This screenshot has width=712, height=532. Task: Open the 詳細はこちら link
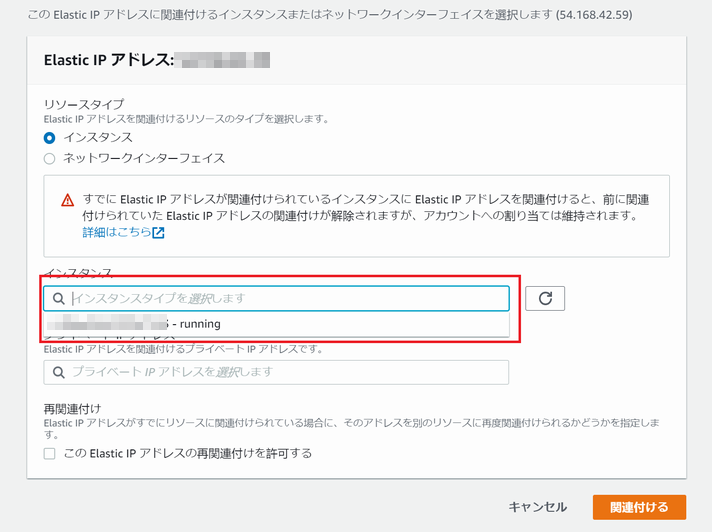[x=117, y=232]
